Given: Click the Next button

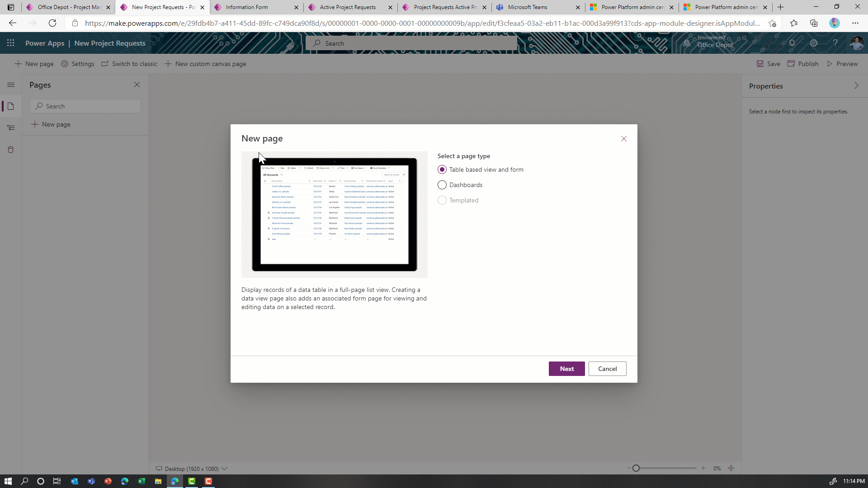Looking at the screenshot, I should tap(566, 369).
